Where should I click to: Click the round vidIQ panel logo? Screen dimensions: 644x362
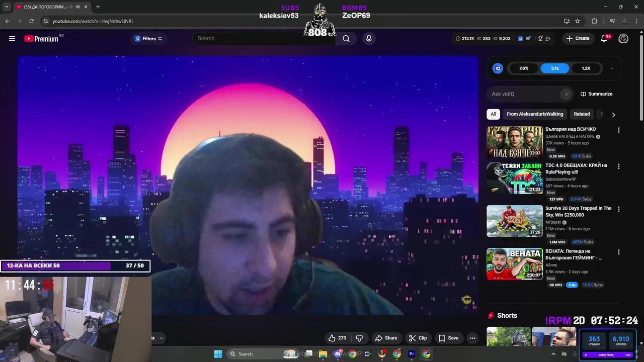point(498,68)
